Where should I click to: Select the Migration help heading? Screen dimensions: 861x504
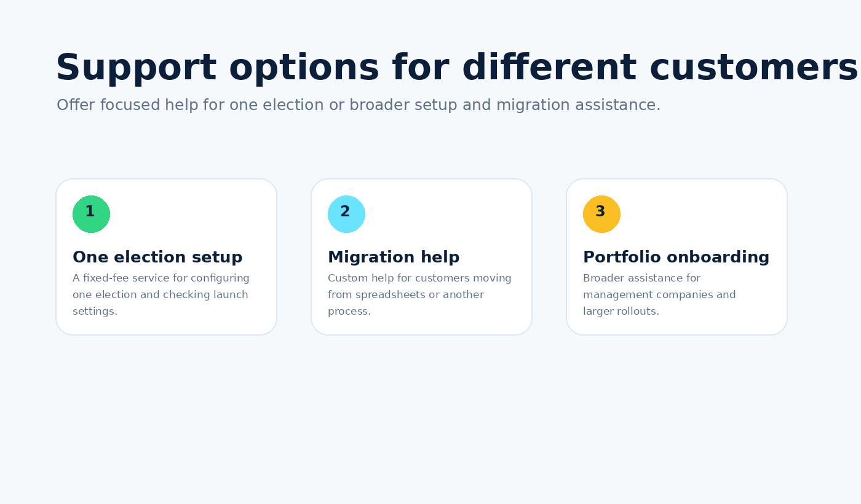pyautogui.click(x=394, y=258)
